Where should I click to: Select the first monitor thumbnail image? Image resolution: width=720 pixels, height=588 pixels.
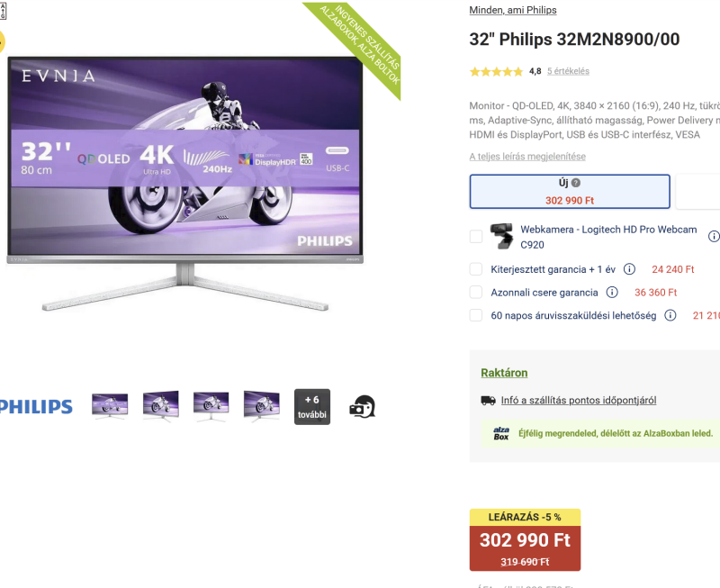click(x=110, y=406)
